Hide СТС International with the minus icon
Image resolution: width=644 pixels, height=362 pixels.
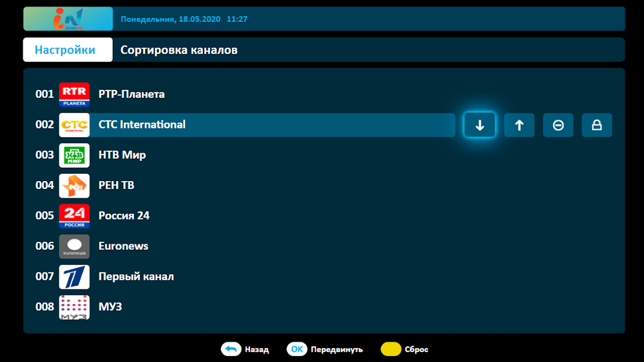click(x=558, y=125)
